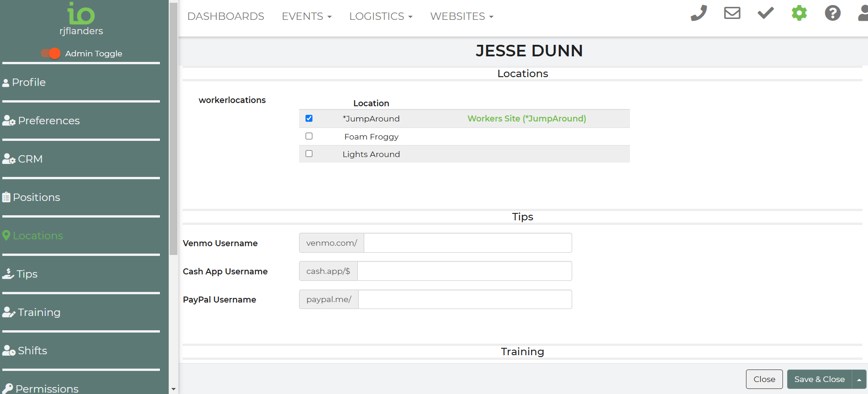Click the CRM user-gear icon

click(9, 159)
